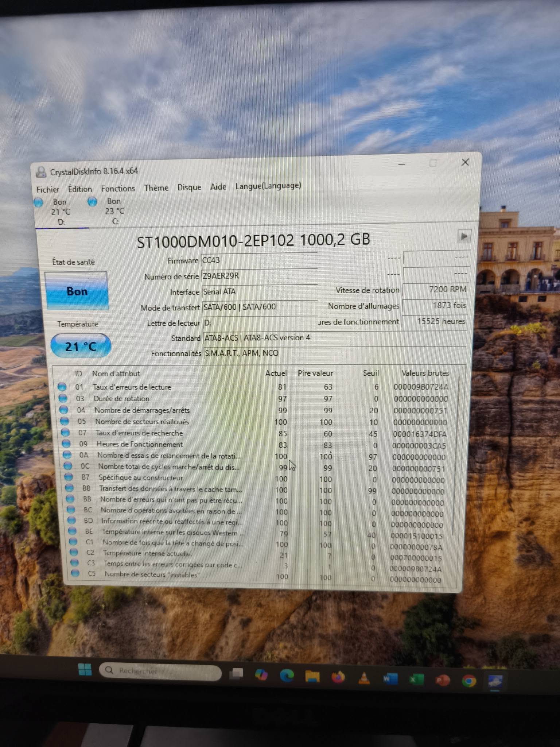Click the Bon health status button
The width and height of the screenshot is (560, 747).
[77, 291]
